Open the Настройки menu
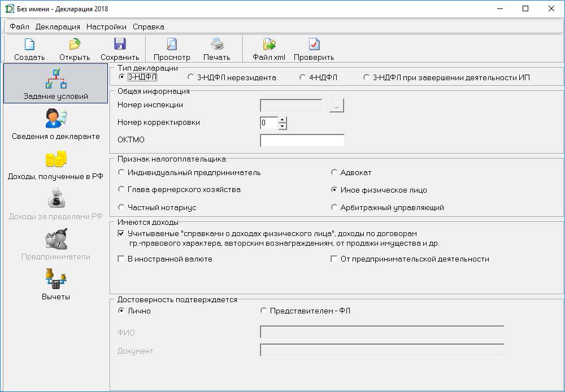Image resolution: width=565 pixels, height=392 pixels. pyautogui.click(x=106, y=27)
